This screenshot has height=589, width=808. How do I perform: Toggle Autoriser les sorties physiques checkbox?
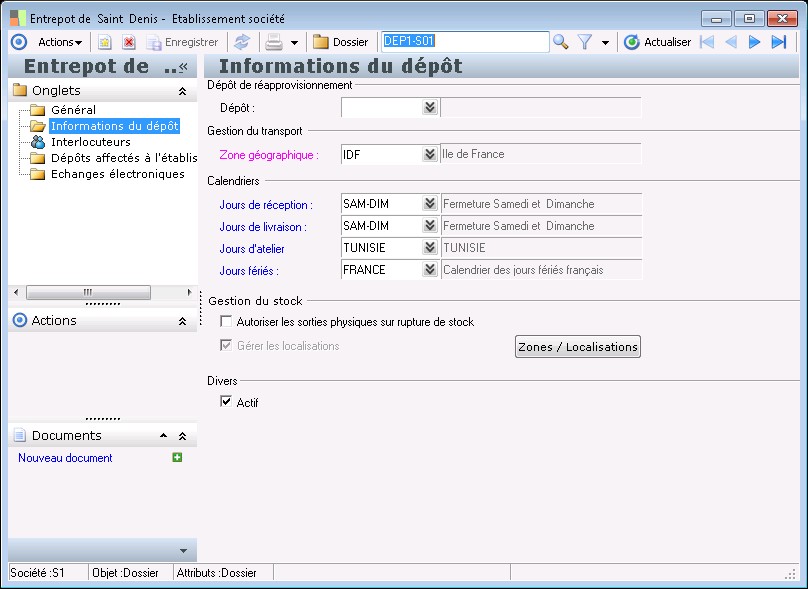pyautogui.click(x=226, y=322)
